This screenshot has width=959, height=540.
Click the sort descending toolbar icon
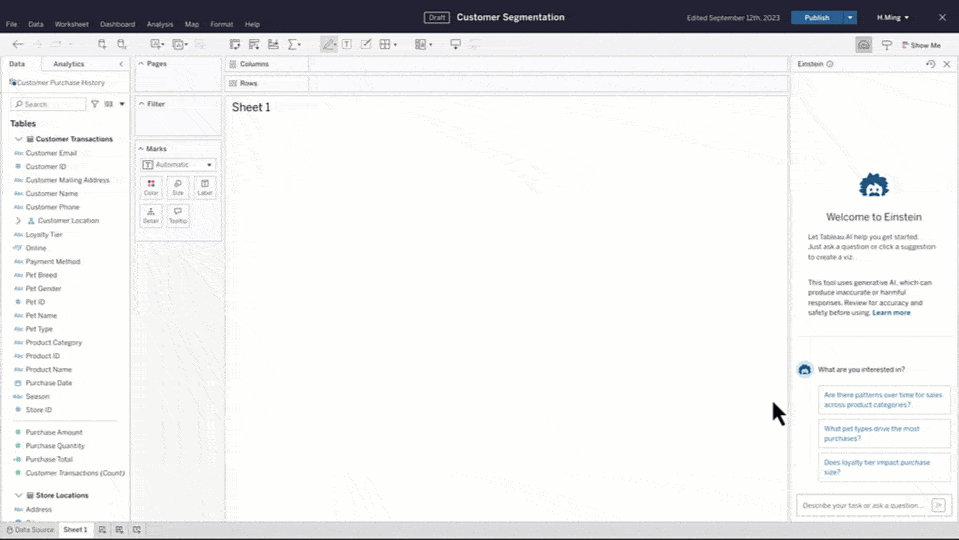click(273, 44)
